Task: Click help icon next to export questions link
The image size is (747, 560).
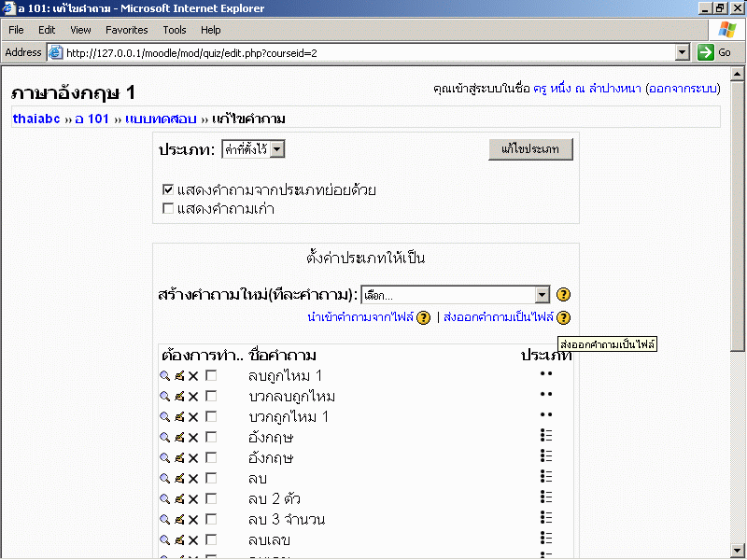Action: [x=563, y=317]
